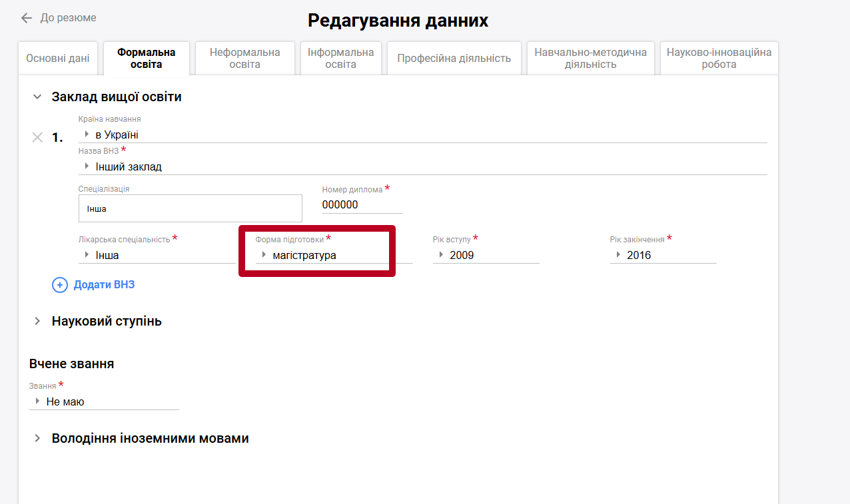Change the Рік вступу year selection
850x504 pixels.
(x=486, y=255)
